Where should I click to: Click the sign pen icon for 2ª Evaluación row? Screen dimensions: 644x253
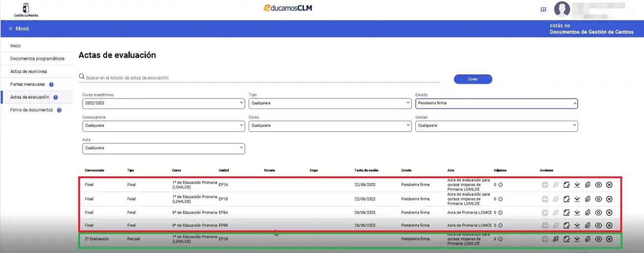556,239
